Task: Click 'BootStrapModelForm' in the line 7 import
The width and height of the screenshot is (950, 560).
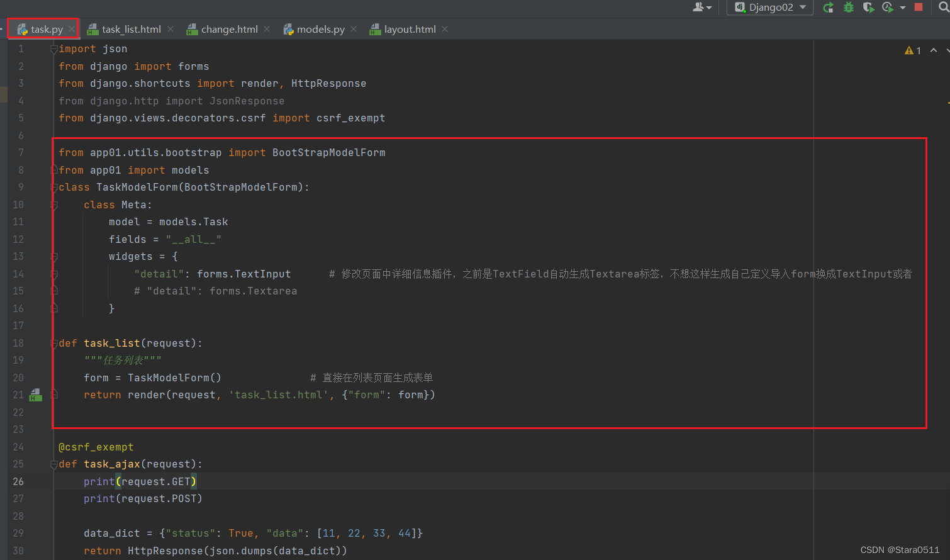Action: 329,153
